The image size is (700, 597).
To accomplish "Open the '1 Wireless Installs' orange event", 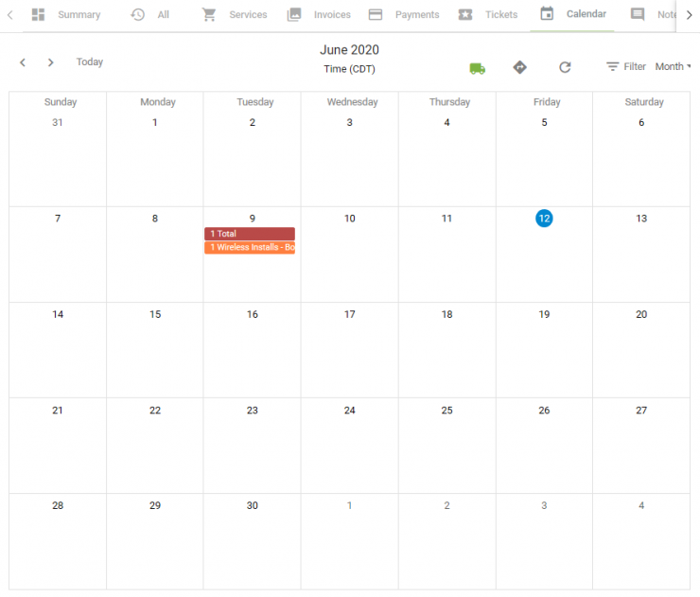I will point(250,247).
